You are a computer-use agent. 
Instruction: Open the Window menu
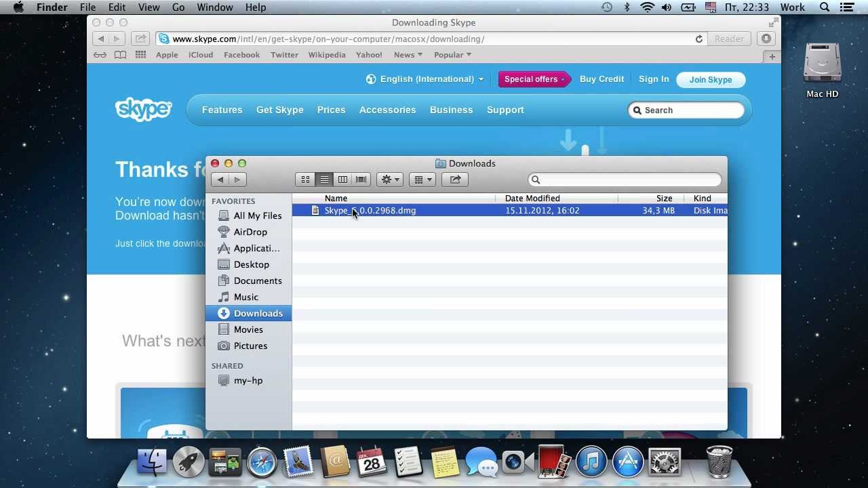coord(215,7)
